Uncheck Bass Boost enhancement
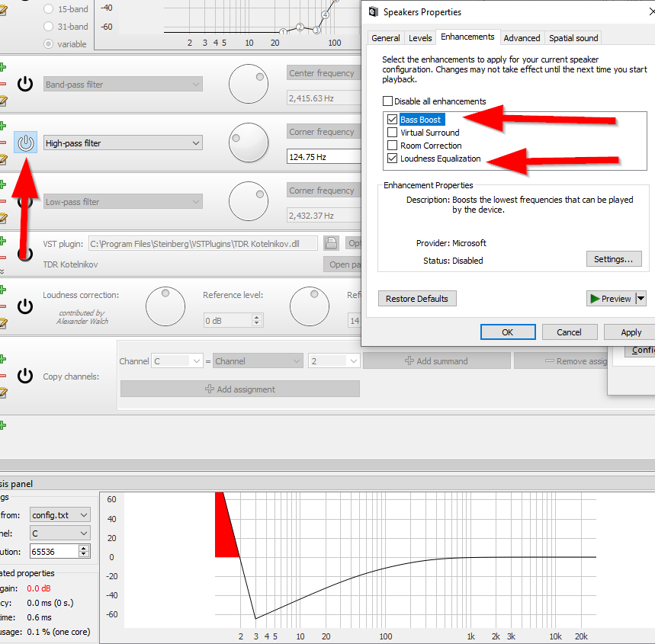 392,120
